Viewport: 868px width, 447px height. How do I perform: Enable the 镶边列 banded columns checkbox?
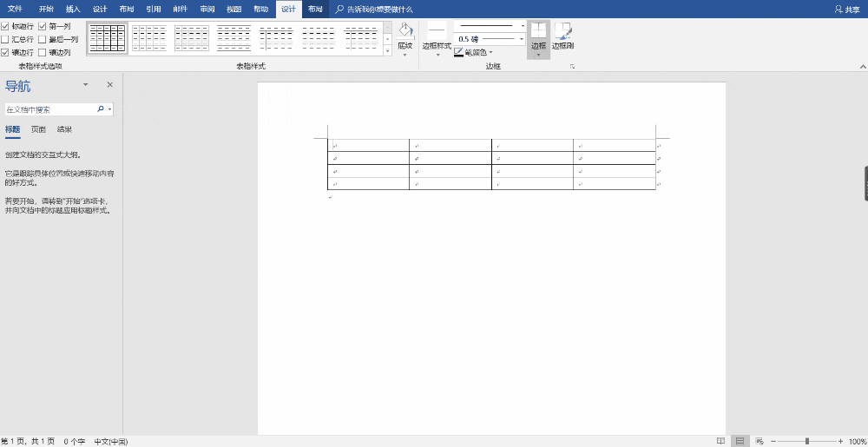(42, 53)
